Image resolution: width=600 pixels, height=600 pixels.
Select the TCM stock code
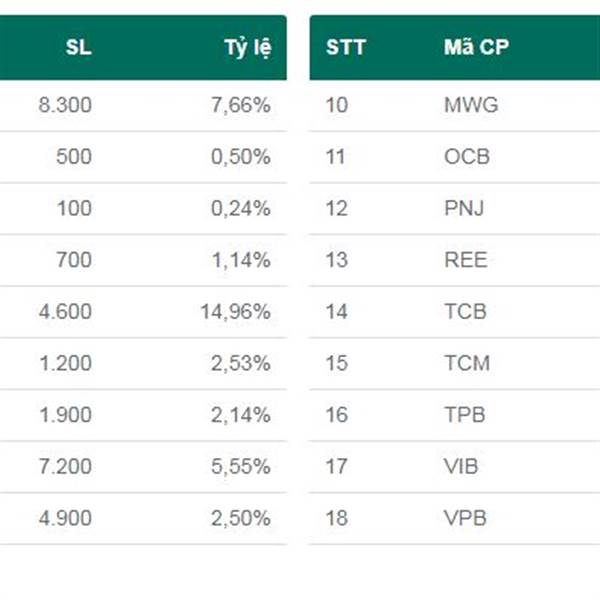point(467,363)
